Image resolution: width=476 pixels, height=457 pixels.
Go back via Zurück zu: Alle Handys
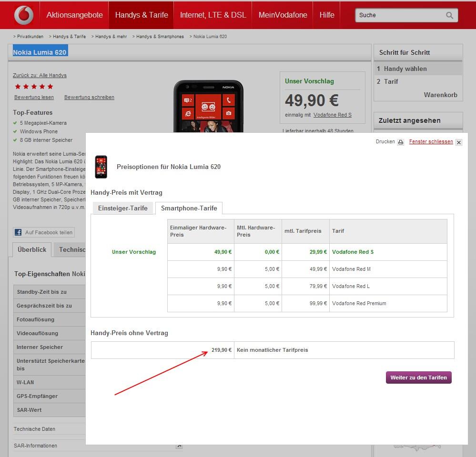point(40,76)
